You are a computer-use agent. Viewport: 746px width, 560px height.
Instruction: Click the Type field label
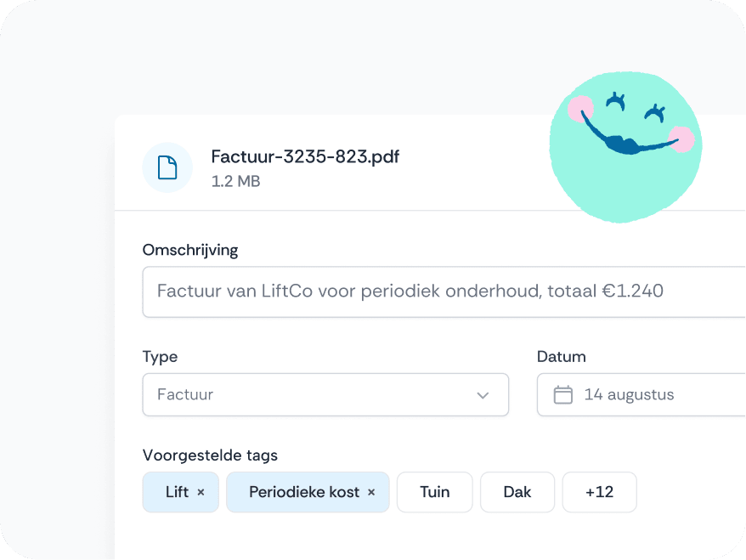160,357
